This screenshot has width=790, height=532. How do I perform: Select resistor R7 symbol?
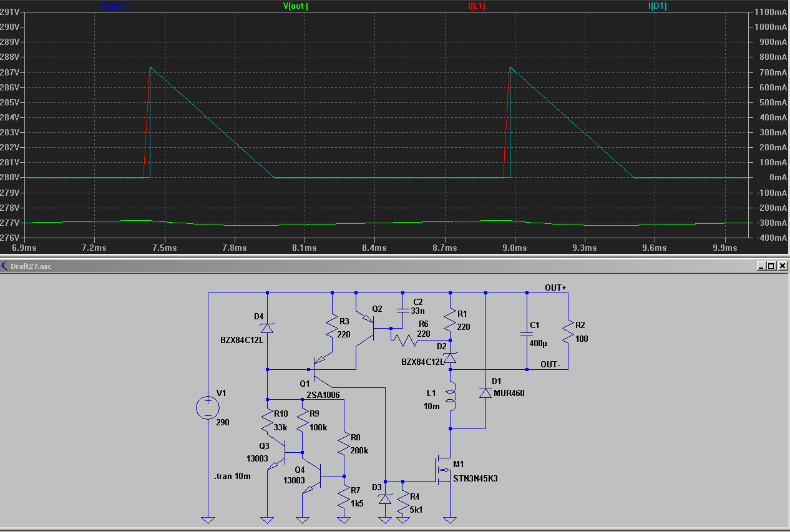[344, 497]
